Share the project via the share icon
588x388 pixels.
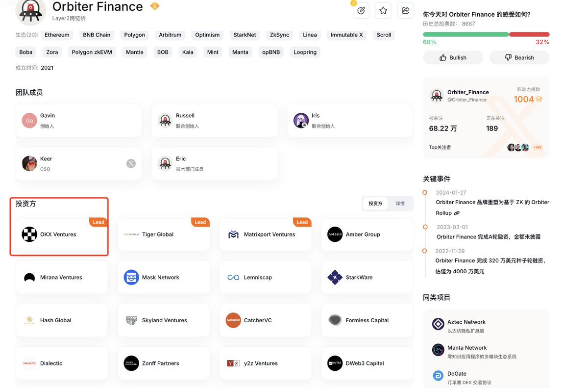[x=405, y=10]
